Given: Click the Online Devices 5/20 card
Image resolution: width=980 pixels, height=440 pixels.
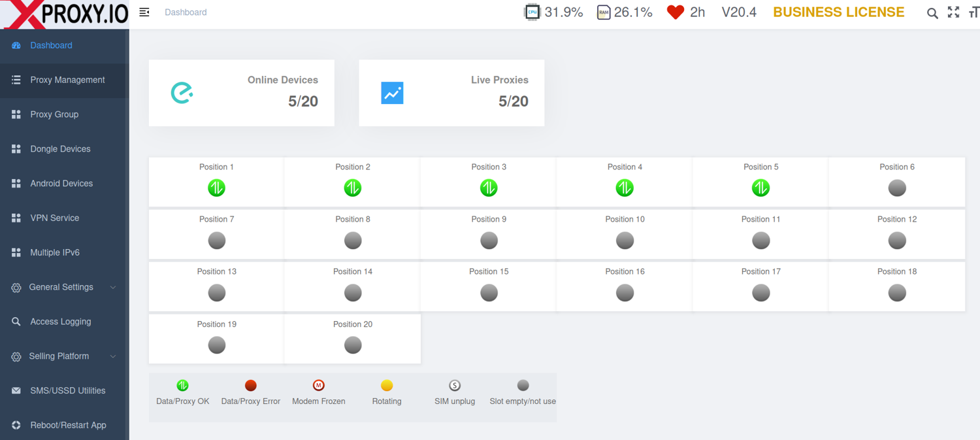Looking at the screenshot, I should (x=242, y=93).
